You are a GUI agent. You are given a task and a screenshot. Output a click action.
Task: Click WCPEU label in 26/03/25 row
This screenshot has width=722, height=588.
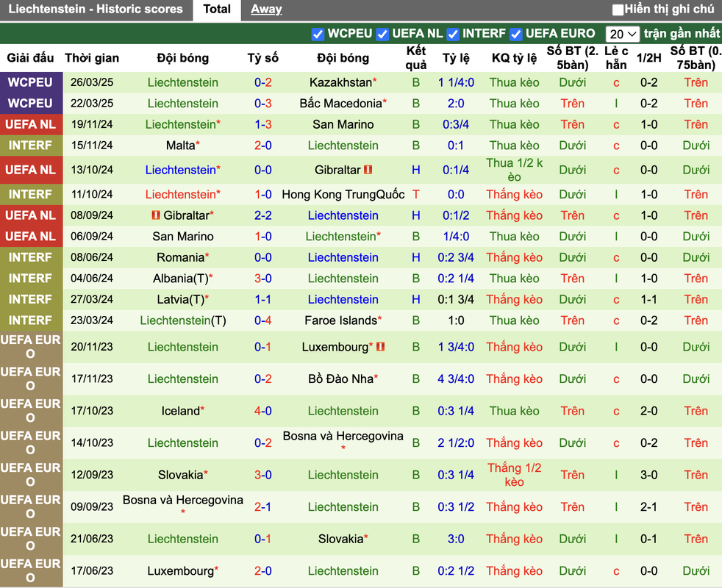point(30,82)
